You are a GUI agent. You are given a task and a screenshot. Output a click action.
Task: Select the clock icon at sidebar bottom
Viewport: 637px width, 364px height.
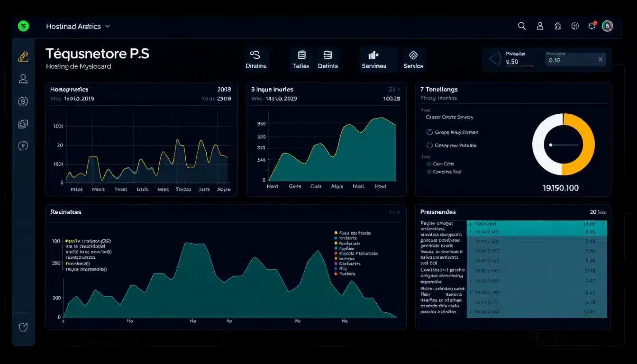[23, 327]
